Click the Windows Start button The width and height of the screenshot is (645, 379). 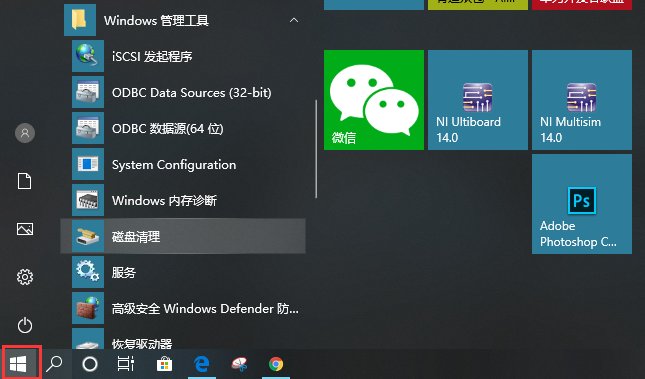click(x=19, y=364)
